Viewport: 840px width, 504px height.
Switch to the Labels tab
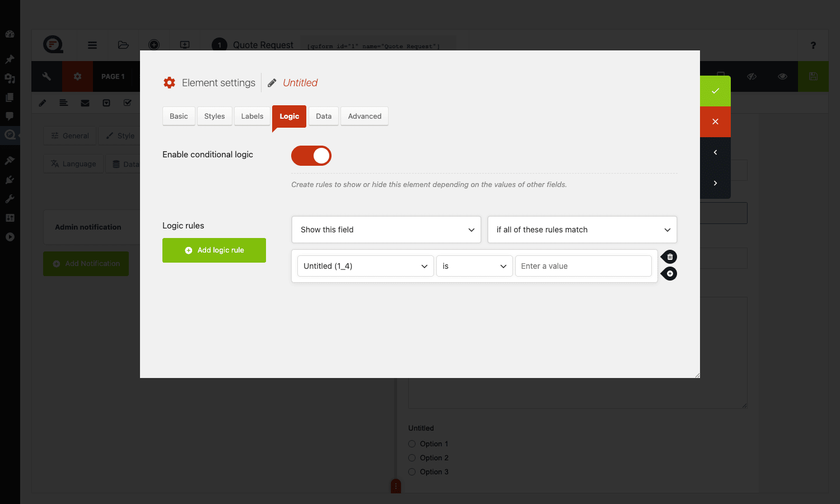point(252,116)
